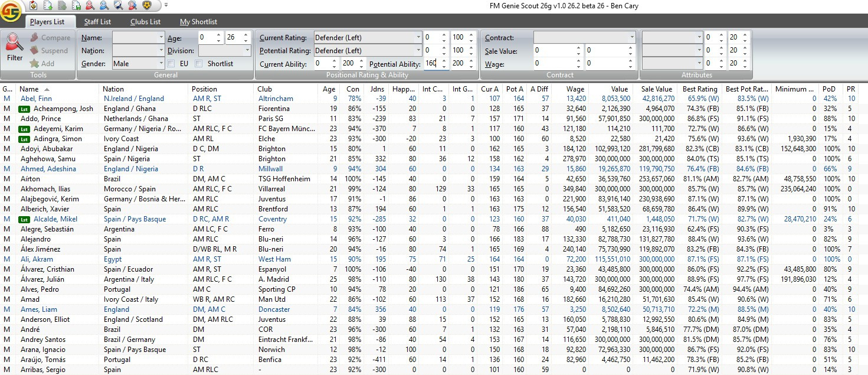Click the red and blue people magnifier icon
The width and height of the screenshot is (868, 375).
132,5
